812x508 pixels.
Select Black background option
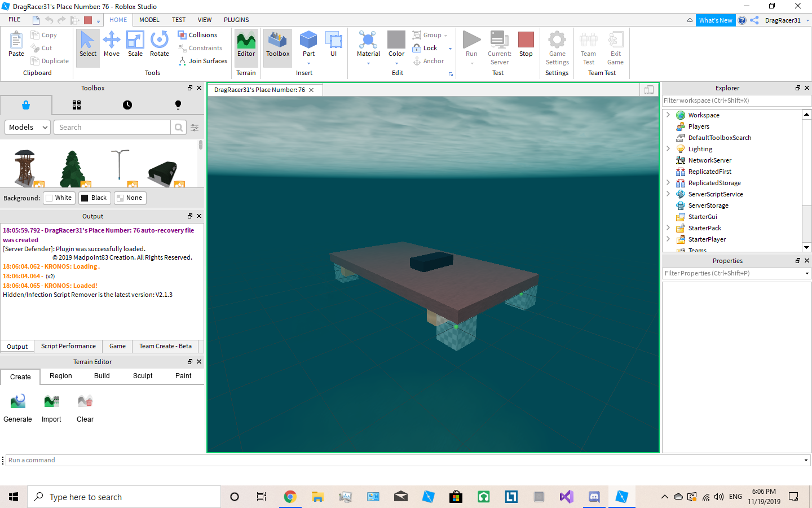coord(94,198)
